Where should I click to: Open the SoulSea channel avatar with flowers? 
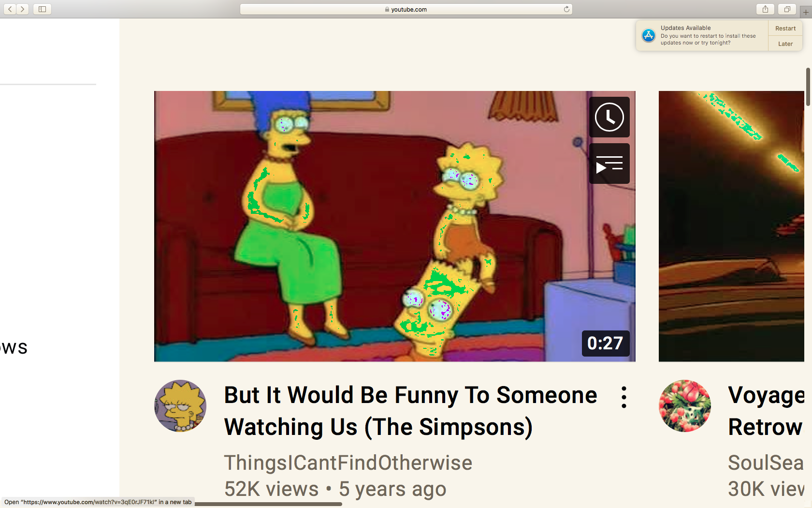point(685,406)
